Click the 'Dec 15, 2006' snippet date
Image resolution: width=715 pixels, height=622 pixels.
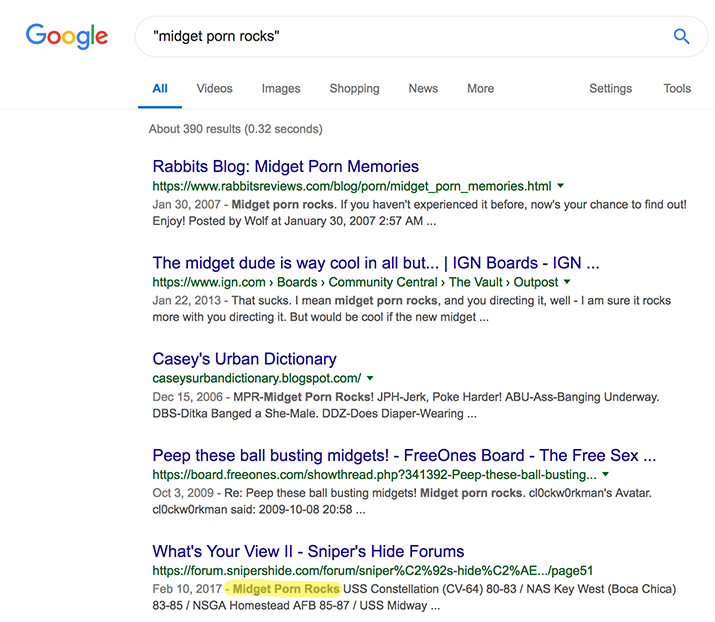187,397
